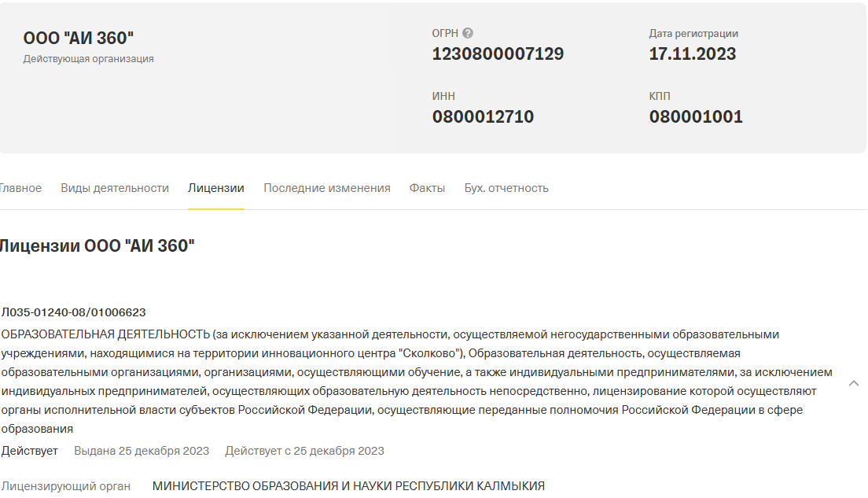This screenshot has height=498, width=868.
Task: Open the Виды деятельности tab
Action: click(114, 188)
